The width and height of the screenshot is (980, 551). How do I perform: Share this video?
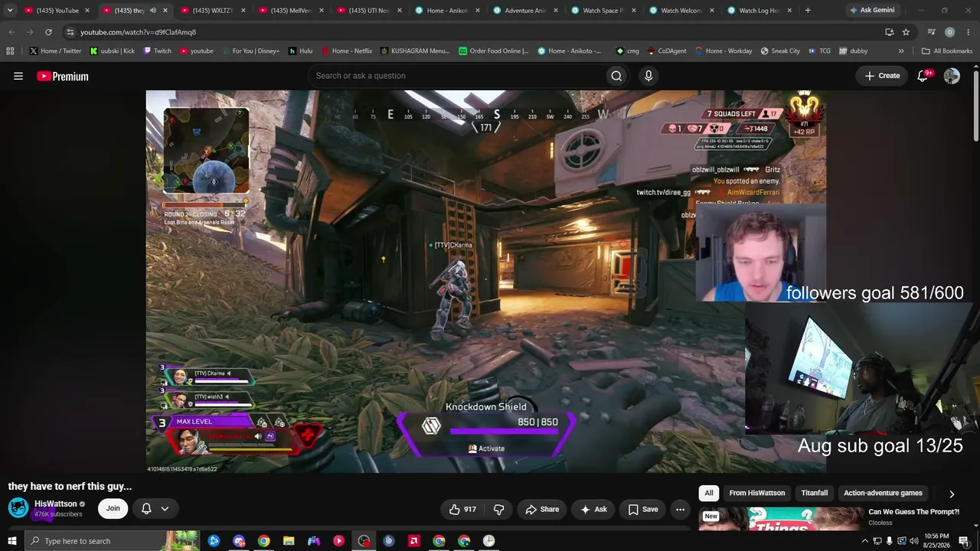click(542, 510)
